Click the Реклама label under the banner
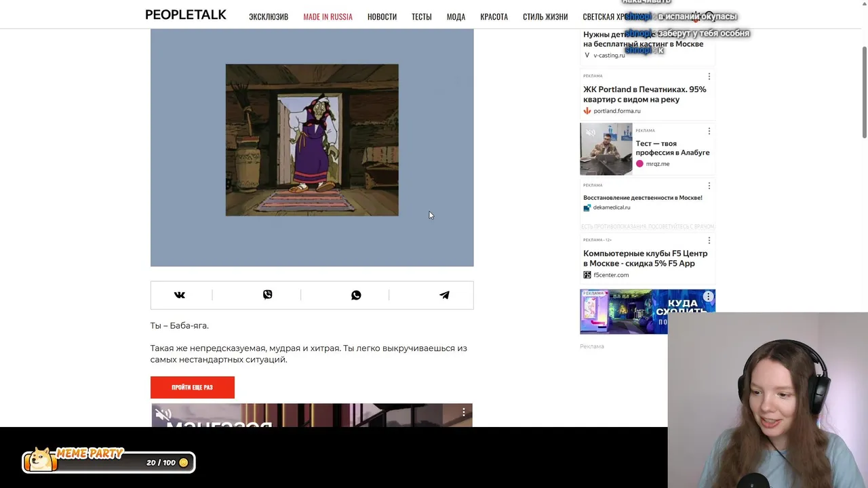868x488 pixels. pyautogui.click(x=592, y=346)
